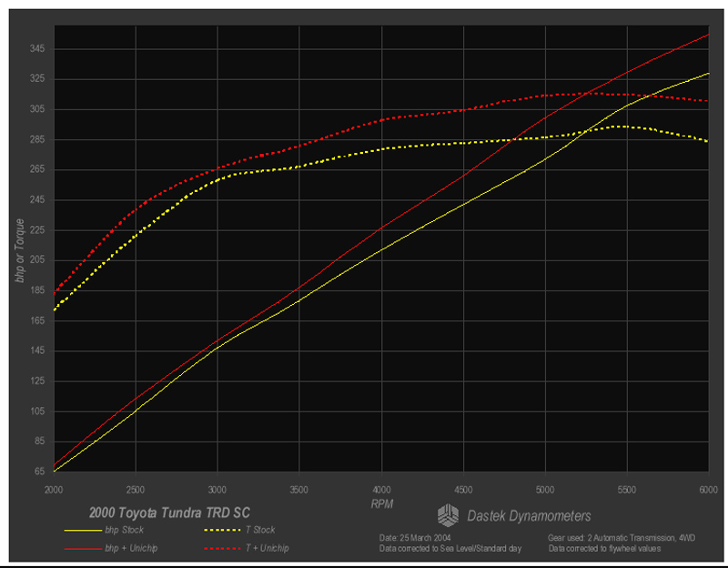Click the 6000 RPM x-axis label
Viewport: 728px width, 568px height.
click(x=709, y=490)
